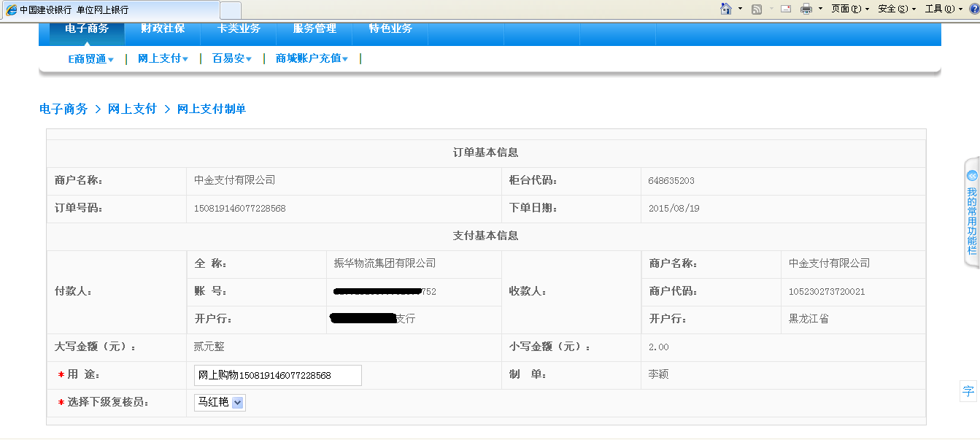Image resolution: width=980 pixels, height=440 pixels.
Task: Click the 用途 text input field
Action: pyautogui.click(x=278, y=375)
